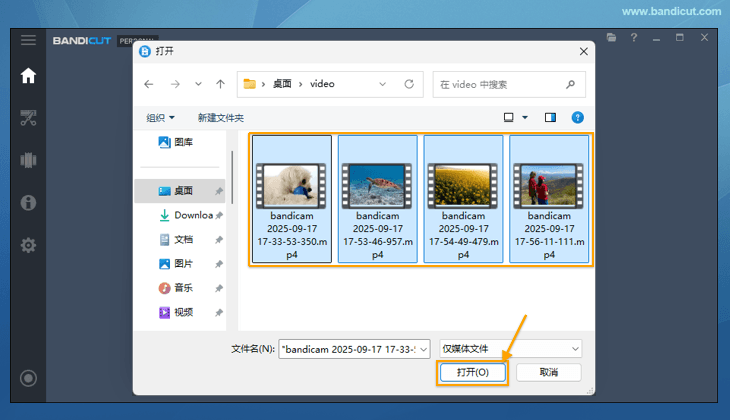This screenshot has width=730, height=420.
Task: Click the Bandicam record icon at bottom-left
Action: pyautogui.click(x=28, y=378)
